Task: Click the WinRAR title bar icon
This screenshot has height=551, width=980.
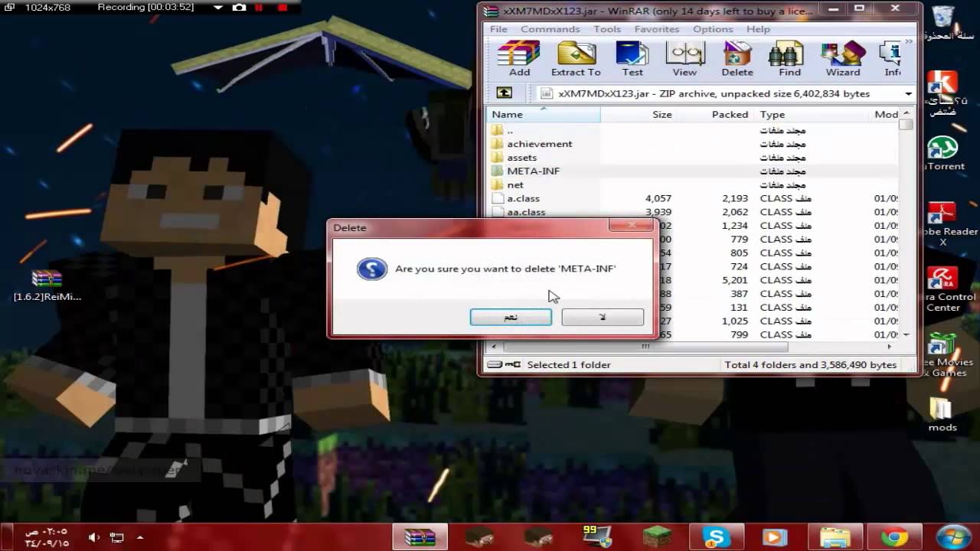Action: pyautogui.click(x=492, y=11)
